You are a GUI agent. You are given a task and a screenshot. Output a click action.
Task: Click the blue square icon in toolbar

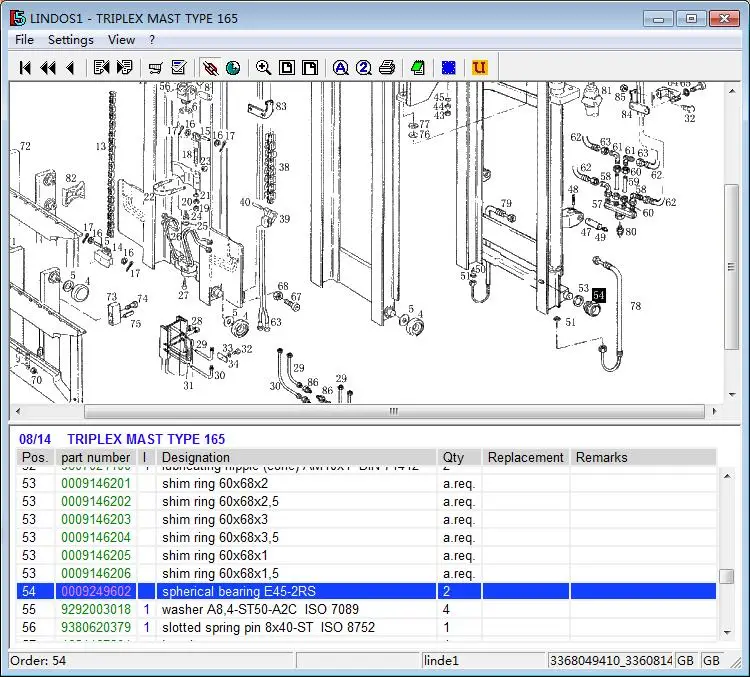pos(449,68)
